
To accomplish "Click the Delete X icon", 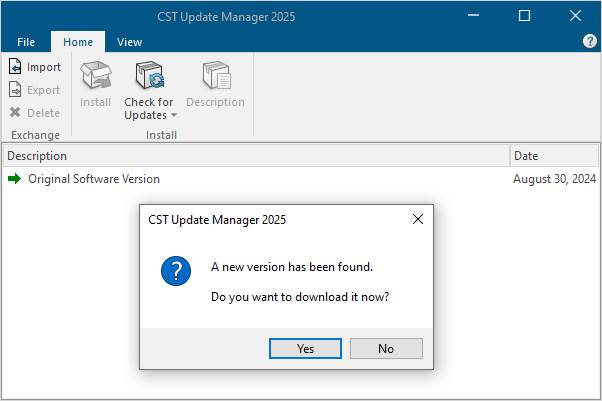I will (15, 113).
